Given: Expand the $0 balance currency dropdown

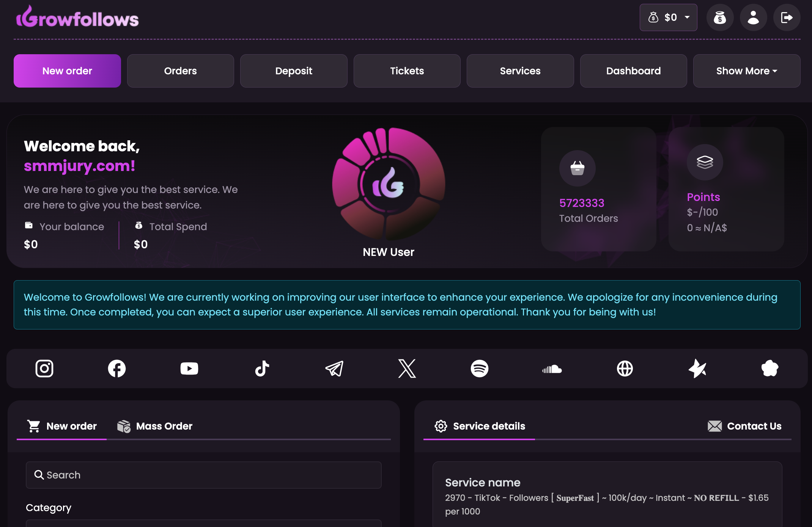Looking at the screenshot, I should tap(669, 17).
